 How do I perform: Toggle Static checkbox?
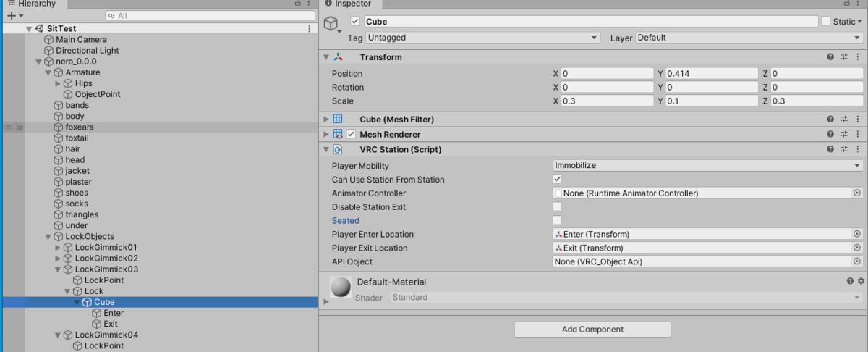click(x=825, y=22)
